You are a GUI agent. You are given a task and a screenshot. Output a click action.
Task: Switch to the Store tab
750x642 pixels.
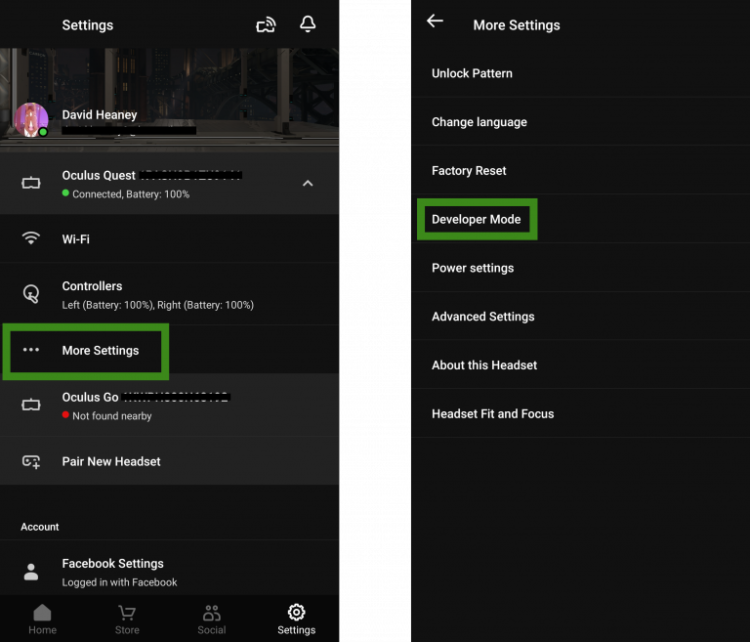point(127,619)
